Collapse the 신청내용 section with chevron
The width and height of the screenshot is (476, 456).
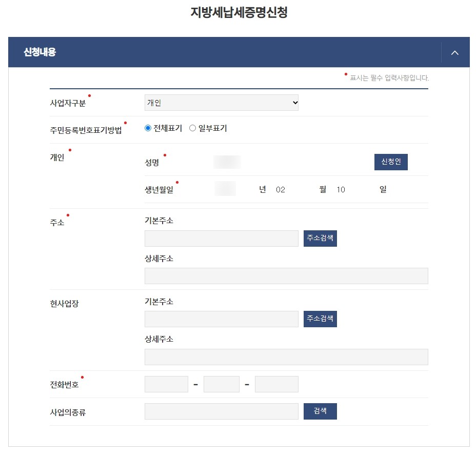[x=454, y=53]
